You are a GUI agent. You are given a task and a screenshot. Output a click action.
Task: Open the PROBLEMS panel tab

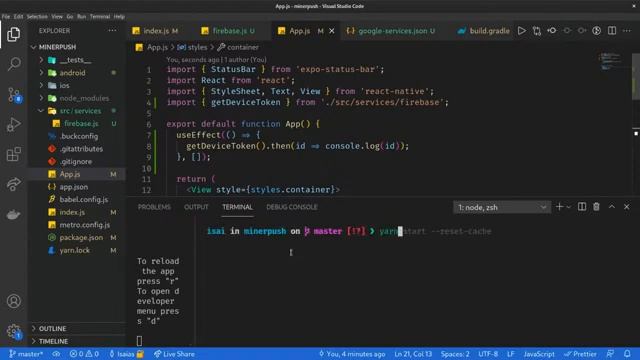point(154,207)
